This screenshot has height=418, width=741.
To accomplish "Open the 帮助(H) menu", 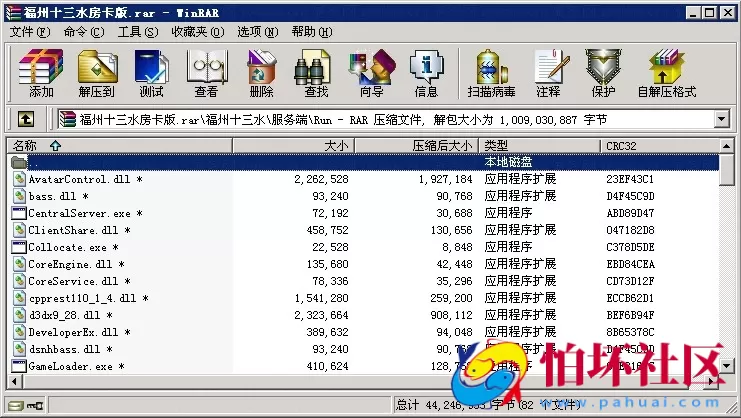I will pos(312,32).
